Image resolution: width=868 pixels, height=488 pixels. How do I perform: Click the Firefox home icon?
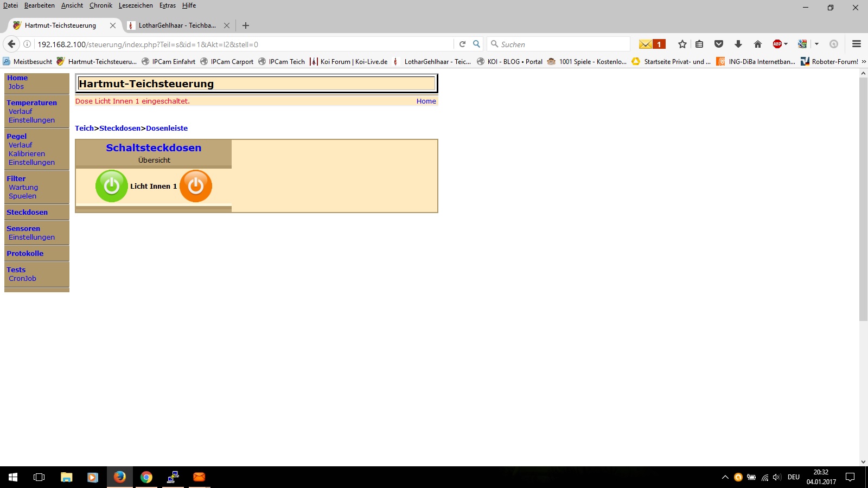[x=758, y=44]
